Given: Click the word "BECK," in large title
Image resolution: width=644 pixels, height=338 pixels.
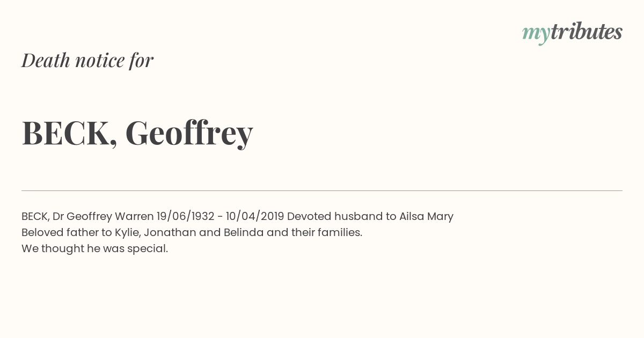Looking at the screenshot, I should click(x=70, y=133).
